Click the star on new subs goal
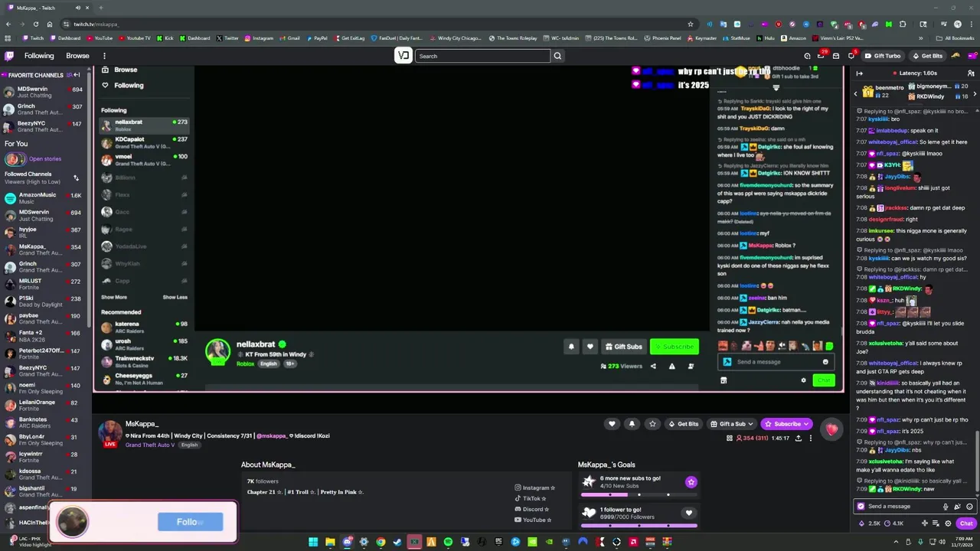The height and width of the screenshot is (551, 980). click(x=691, y=482)
